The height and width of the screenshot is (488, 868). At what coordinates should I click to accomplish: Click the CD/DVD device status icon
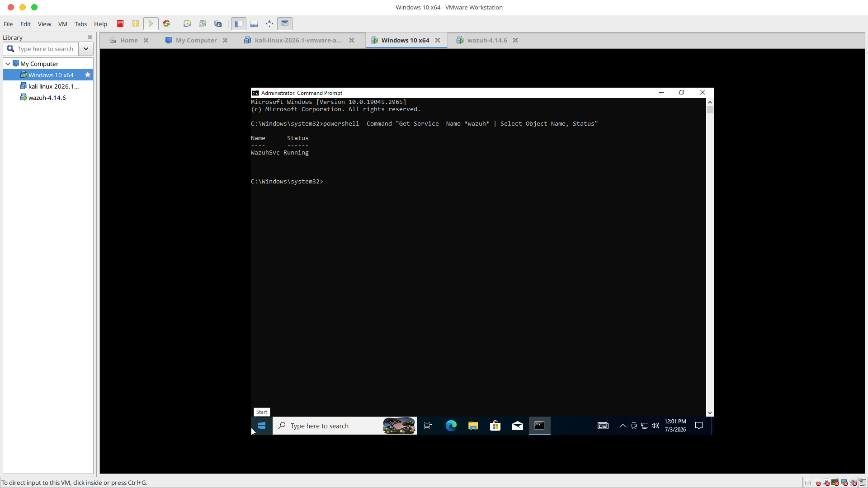pos(817,483)
